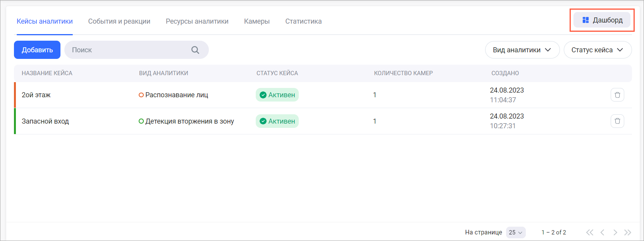Open the "Камеры" tab

click(257, 21)
